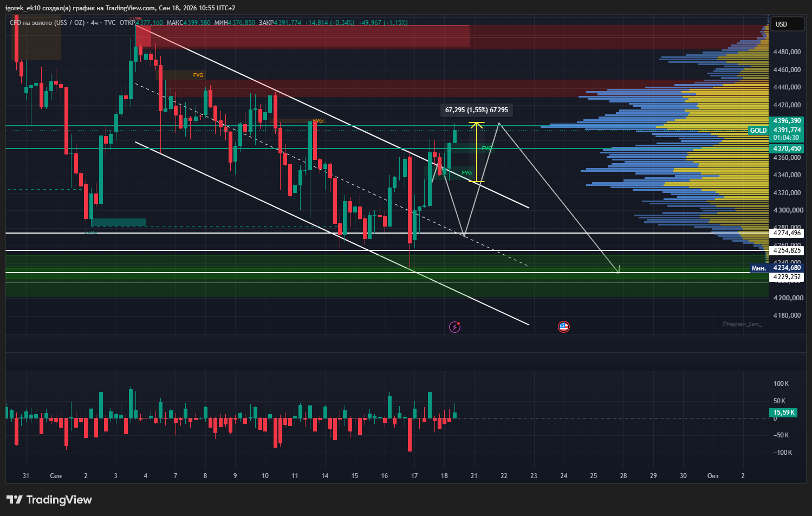
Task: Click the TradingView logo at the bottom
Action: [49, 500]
